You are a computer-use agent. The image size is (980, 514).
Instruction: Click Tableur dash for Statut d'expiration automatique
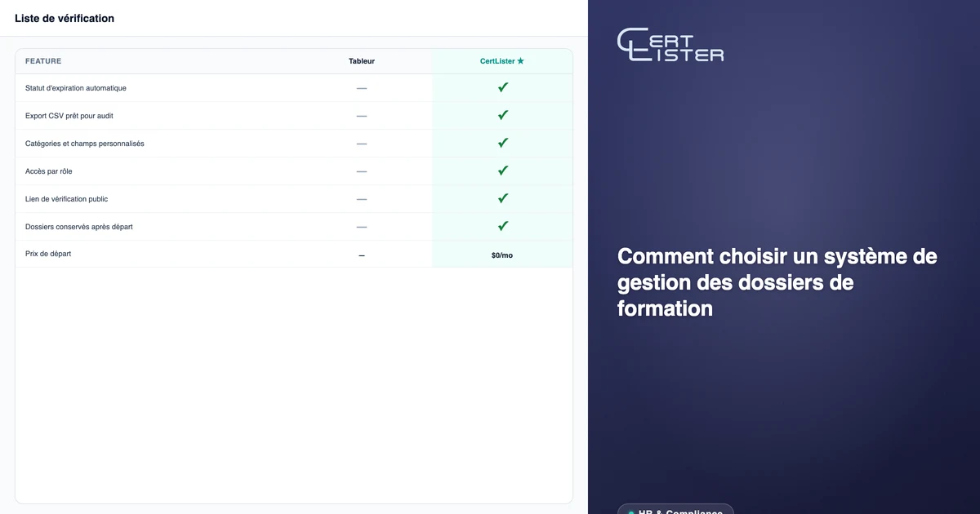pos(362,88)
